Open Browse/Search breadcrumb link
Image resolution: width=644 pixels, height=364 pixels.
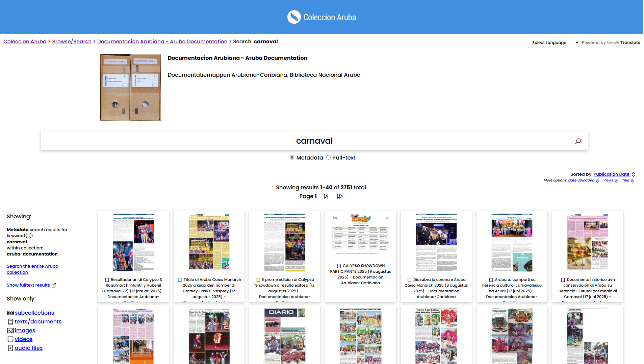click(72, 42)
